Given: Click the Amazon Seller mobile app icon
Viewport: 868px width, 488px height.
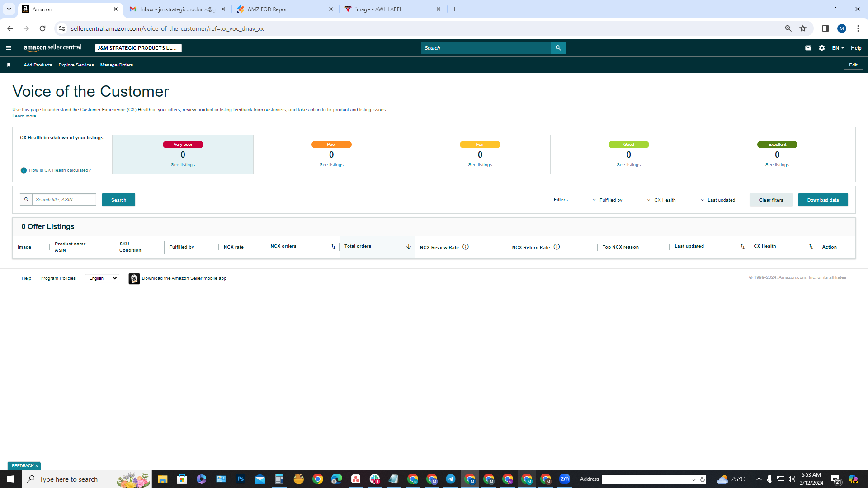Looking at the screenshot, I should 134,278.
